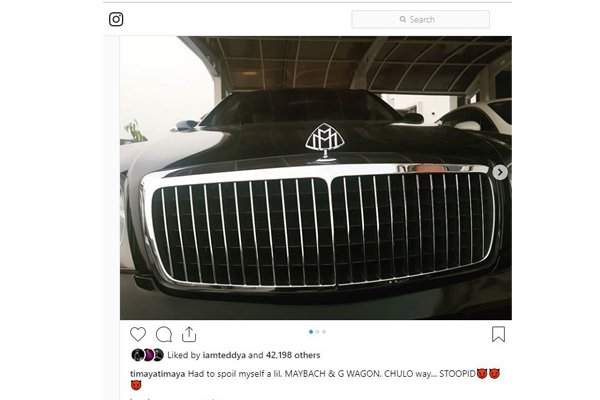Viewport: 600px width, 400px height.
Task: Save post with the bookmark icon
Action: (x=498, y=334)
